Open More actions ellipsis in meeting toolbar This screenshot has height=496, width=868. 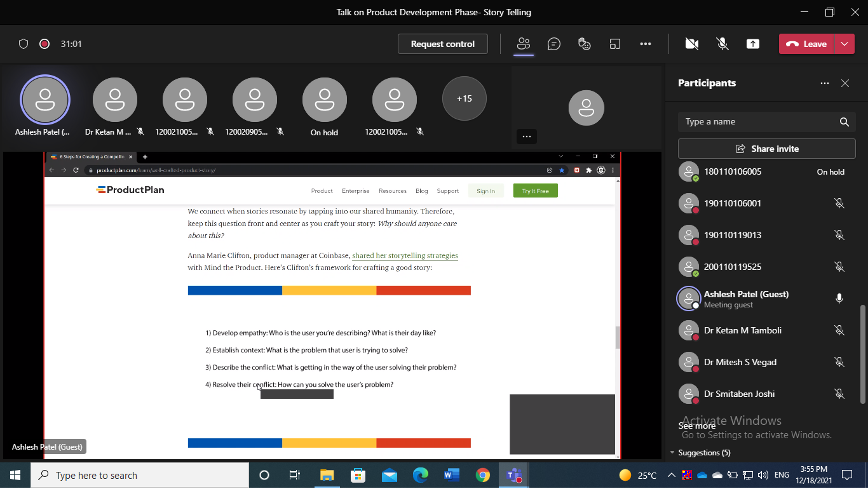click(646, 44)
